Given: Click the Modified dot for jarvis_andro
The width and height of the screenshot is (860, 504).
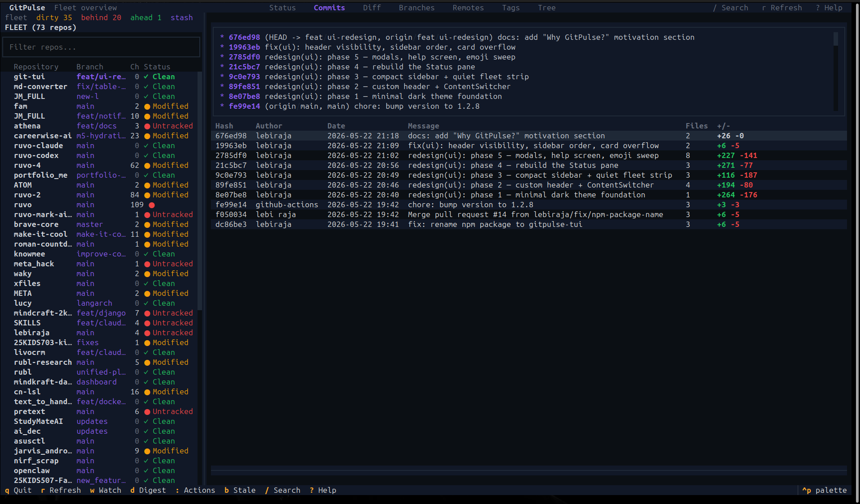Looking at the screenshot, I should pyautogui.click(x=147, y=451).
